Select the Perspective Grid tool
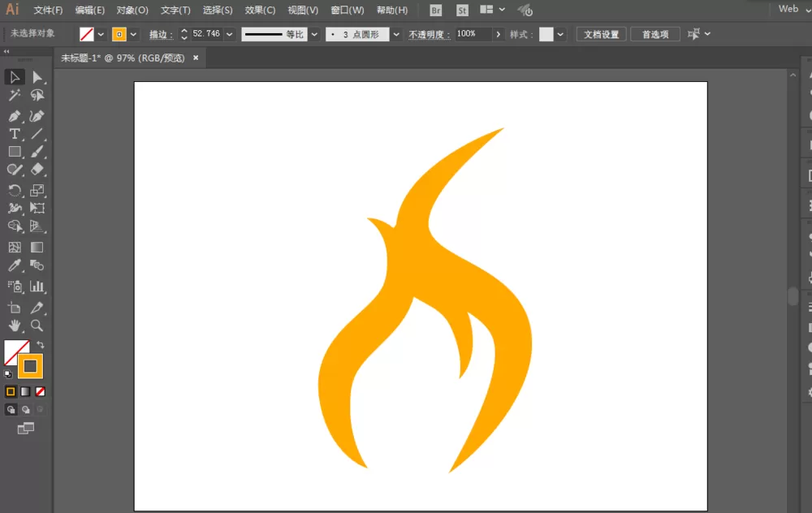This screenshot has width=812, height=513. 37,226
